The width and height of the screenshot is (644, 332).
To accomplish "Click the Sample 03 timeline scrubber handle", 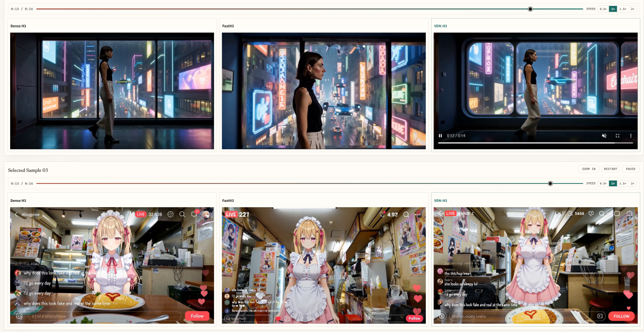I will tap(550, 183).
